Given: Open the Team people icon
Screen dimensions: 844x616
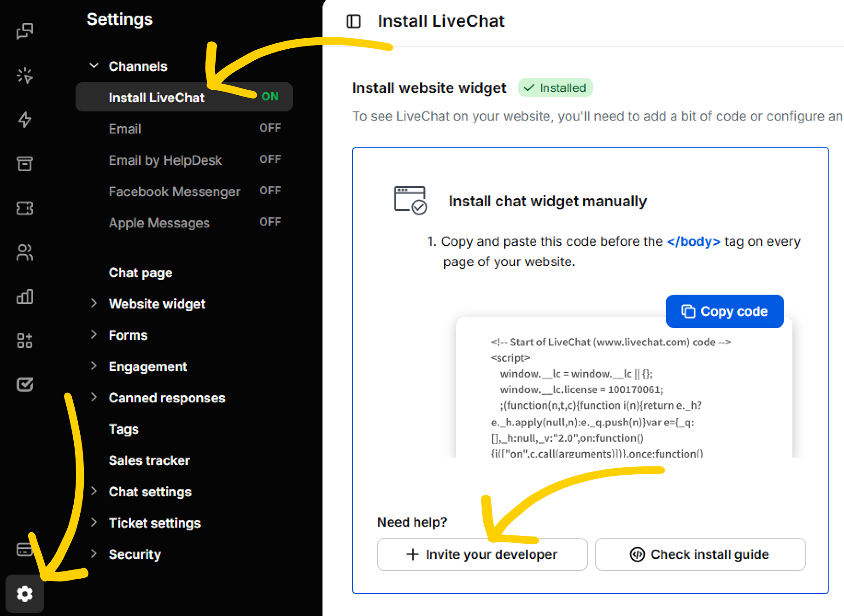Looking at the screenshot, I should pyautogui.click(x=25, y=252).
